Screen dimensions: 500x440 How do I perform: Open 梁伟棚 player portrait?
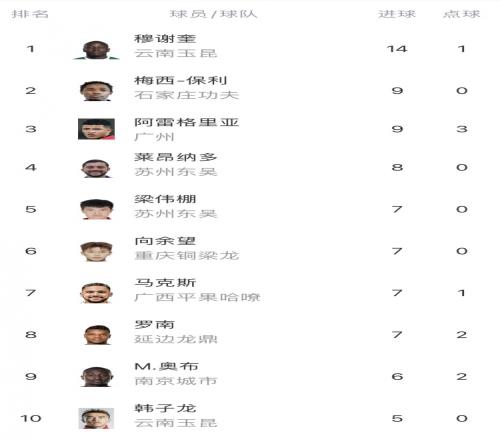pyautogui.click(x=96, y=209)
